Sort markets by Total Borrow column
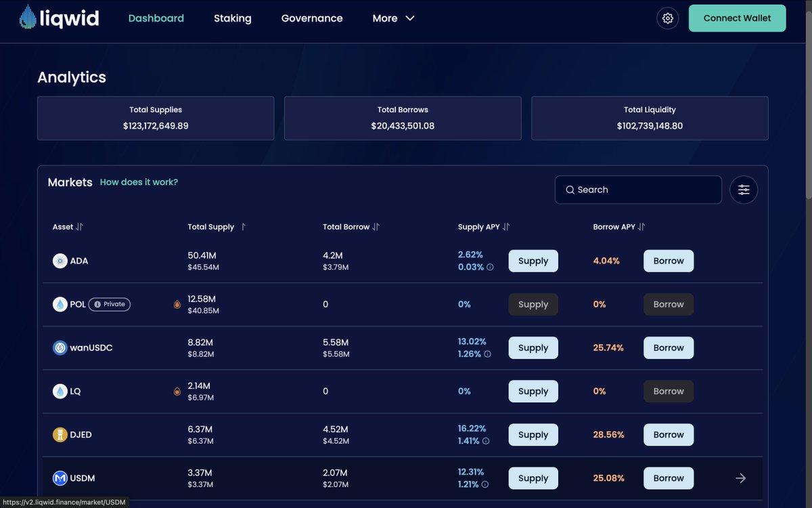812x508 pixels. pyautogui.click(x=351, y=227)
